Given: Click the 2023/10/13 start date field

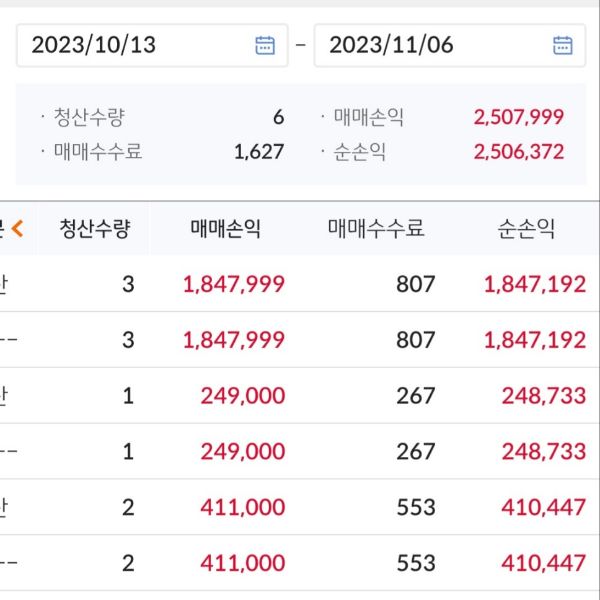Looking at the screenshot, I should 140,45.
